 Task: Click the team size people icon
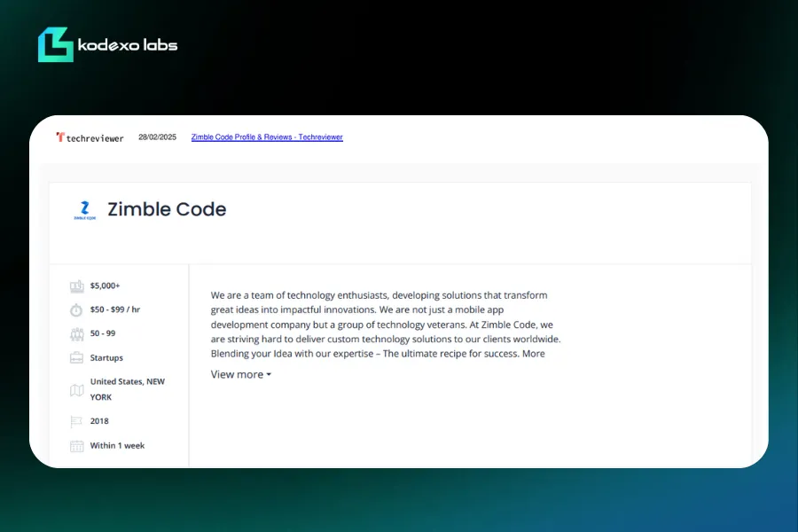coord(77,334)
